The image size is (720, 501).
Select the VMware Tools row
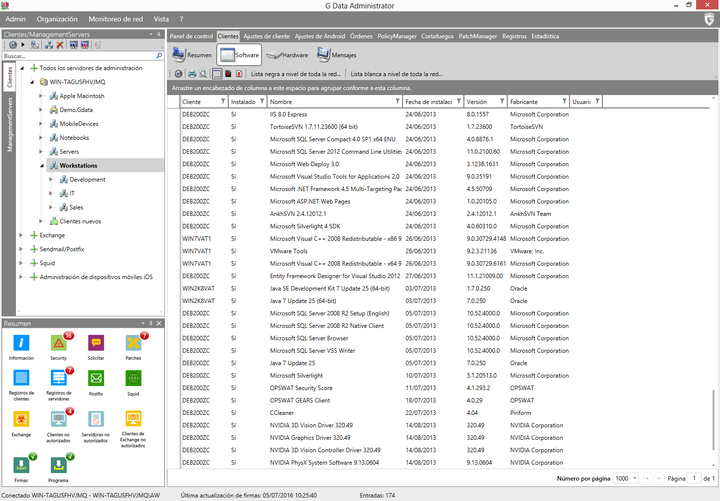pos(376,251)
